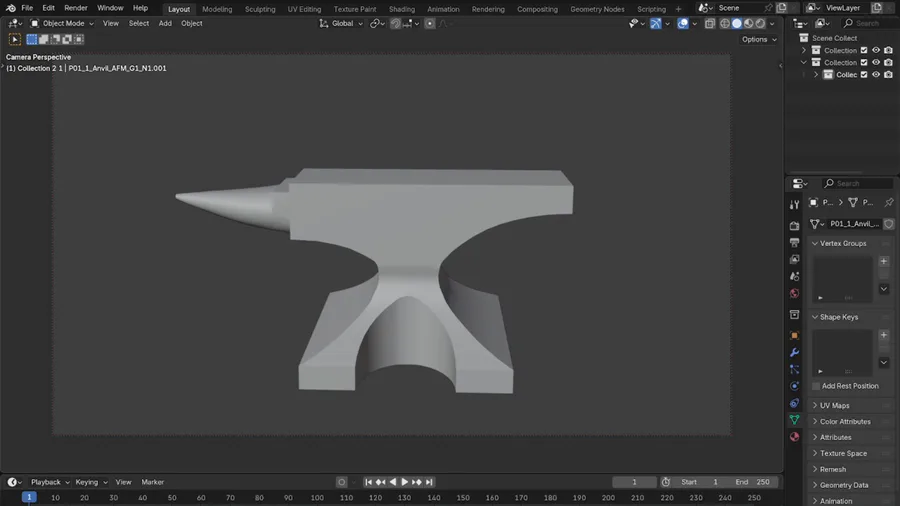Expand the first Collection in outliner
This screenshot has width=900, height=506.
tap(804, 50)
